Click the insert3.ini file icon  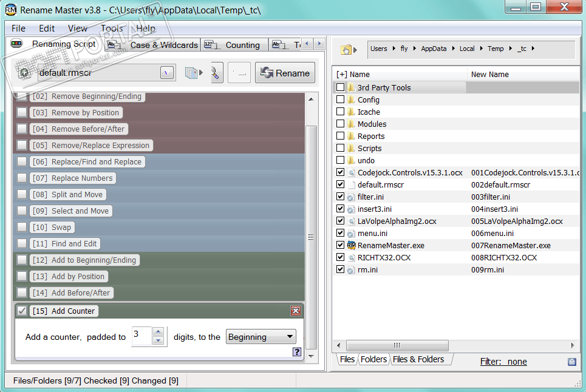click(x=351, y=209)
